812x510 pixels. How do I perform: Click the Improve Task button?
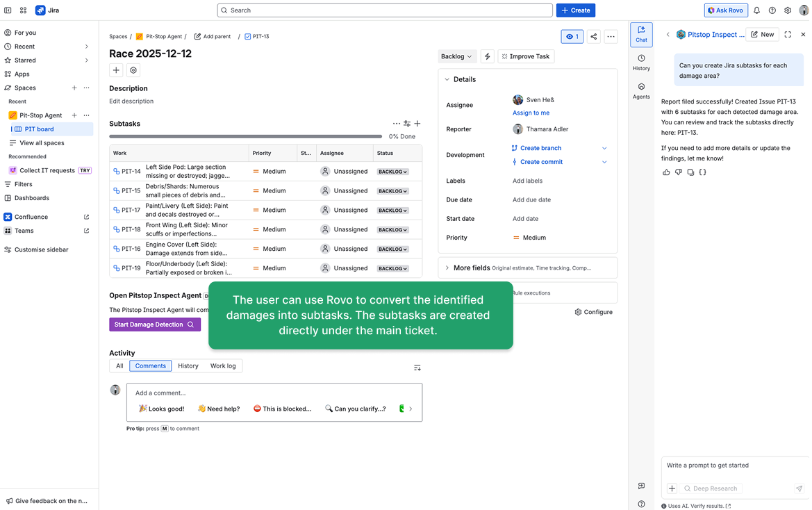coord(526,56)
